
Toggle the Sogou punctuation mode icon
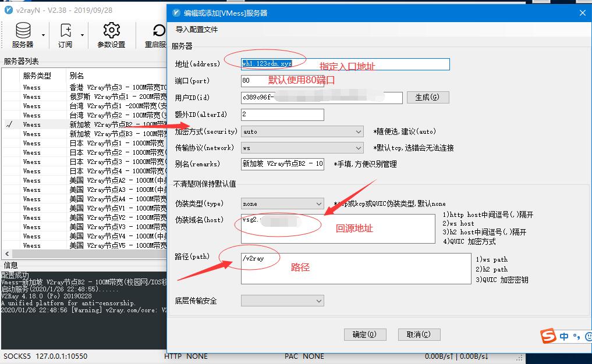pyautogui.click(x=576, y=336)
